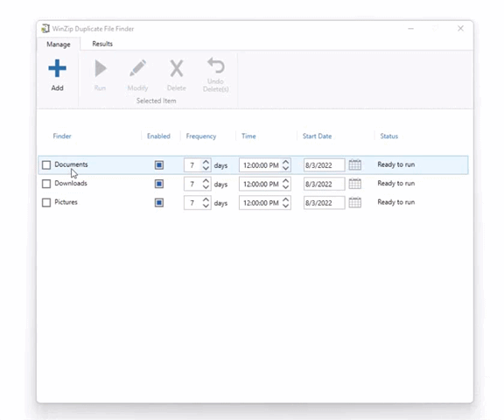Image resolution: width=504 pixels, height=420 pixels.
Task: Select the Pictures finder name
Action: (66, 202)
